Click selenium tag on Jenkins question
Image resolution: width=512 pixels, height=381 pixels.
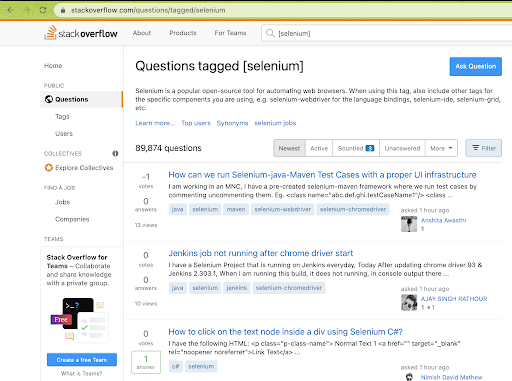(205, 288)
